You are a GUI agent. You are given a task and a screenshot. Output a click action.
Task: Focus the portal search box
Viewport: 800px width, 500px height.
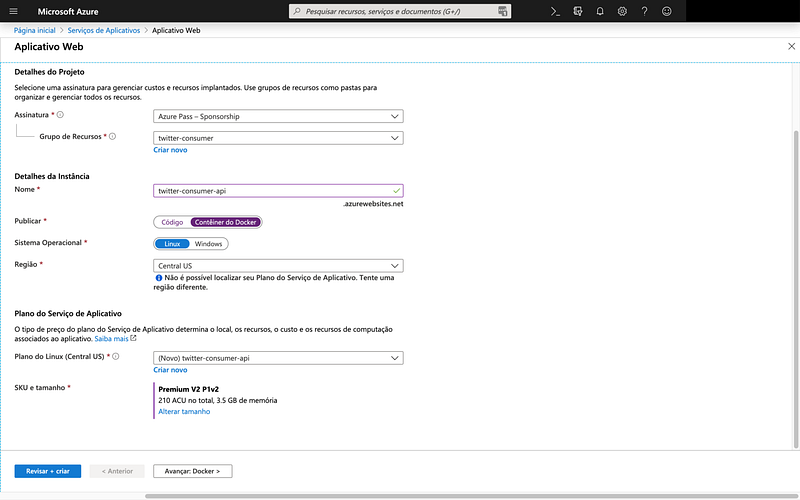pos(400,11)
